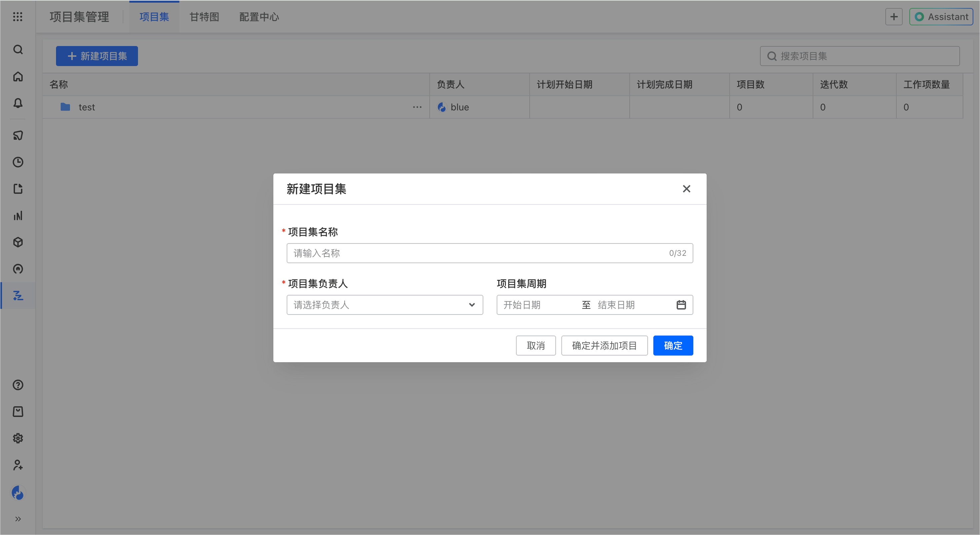Click the top-right plus button

coord(894,17)
